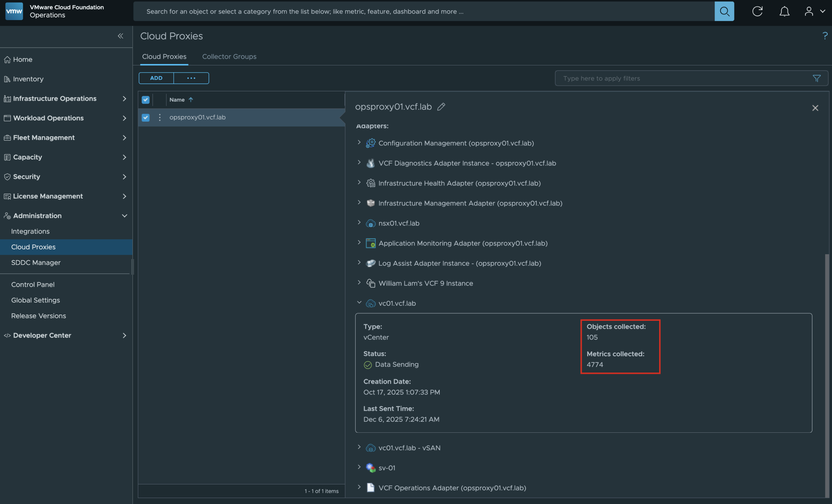Toggle the opsproxy01.vcf.lab row checkbox
The height and width of the screenshot is (504, 832).
tap(146, 118)
